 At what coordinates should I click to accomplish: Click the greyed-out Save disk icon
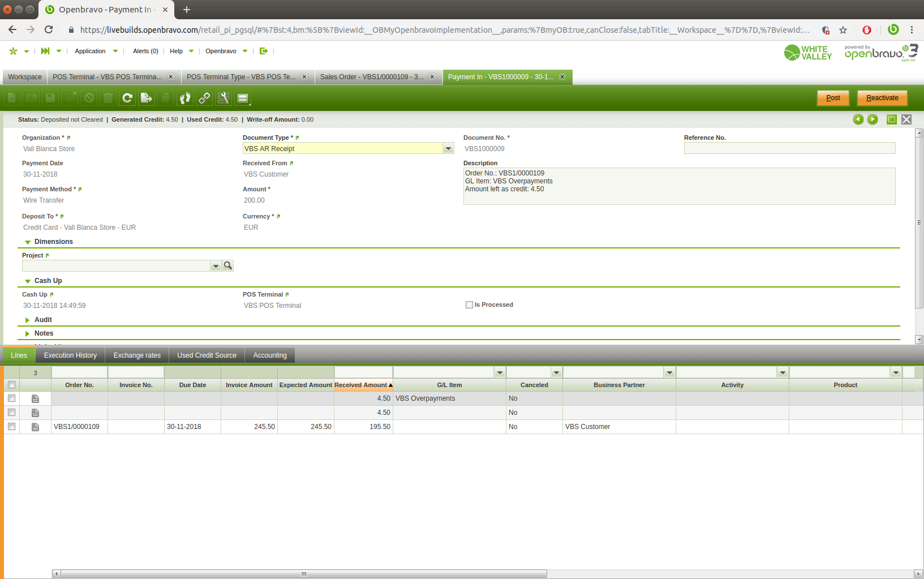pyautogui.click(x=50, y=98)
